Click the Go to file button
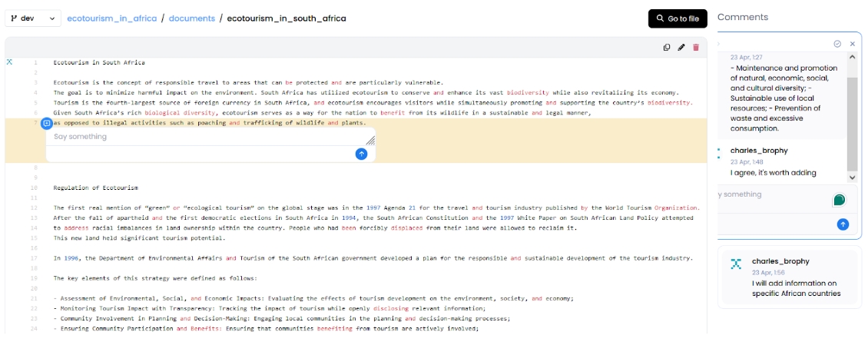Screen dimensions: 868x342 pos(678,18)
